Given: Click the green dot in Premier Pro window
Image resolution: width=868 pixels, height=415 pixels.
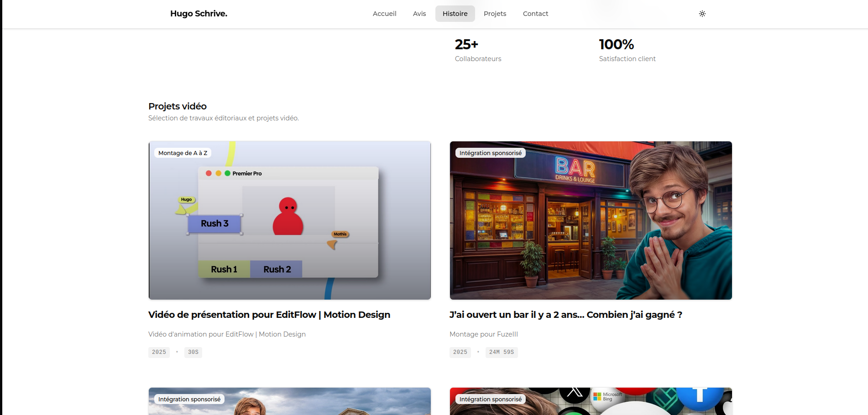Looking at the screenshot, I should tap(227, 173).
